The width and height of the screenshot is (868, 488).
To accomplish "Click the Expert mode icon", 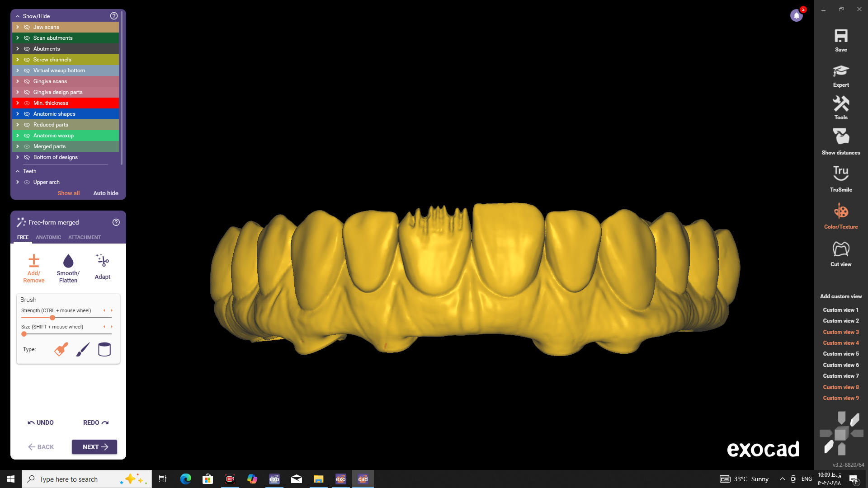I will [x=840, y=71].
